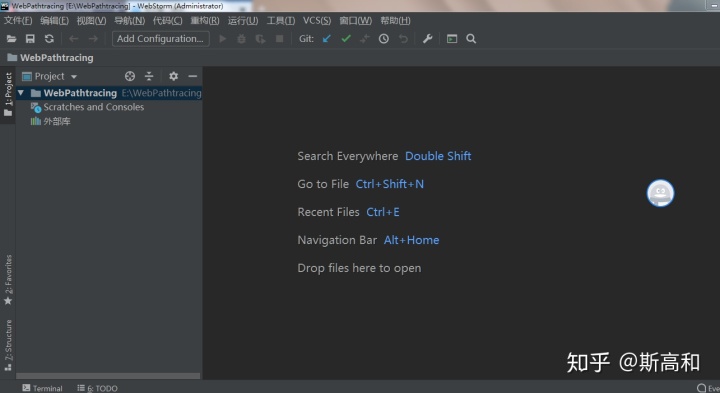Screen dimensions: 720x393
Task: Click the Forward navigation arrow
Action: [x=93, y=39]
